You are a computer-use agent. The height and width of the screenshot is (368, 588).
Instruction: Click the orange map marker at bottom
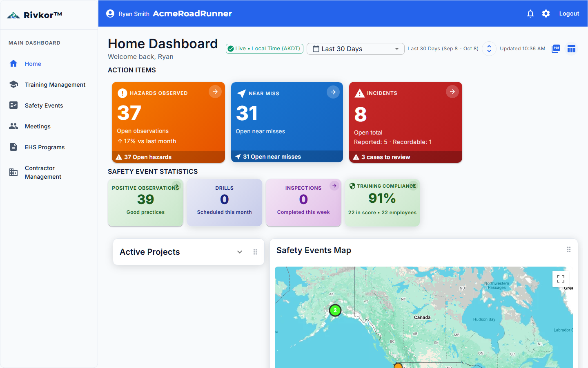[398, 366]
